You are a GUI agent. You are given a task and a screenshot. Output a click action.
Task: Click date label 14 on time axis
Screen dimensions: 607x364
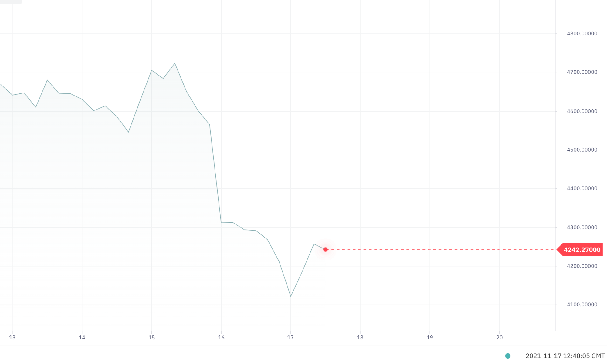pyautogui.click(x=82, y=338)
